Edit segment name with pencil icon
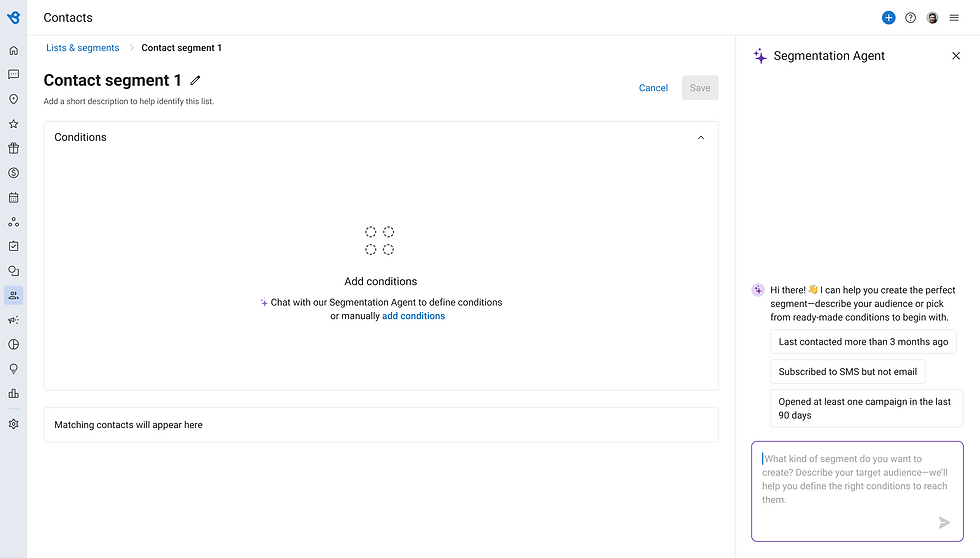This screenshot has width=980, height=558. pyautogui.click(x=195, y=80)
